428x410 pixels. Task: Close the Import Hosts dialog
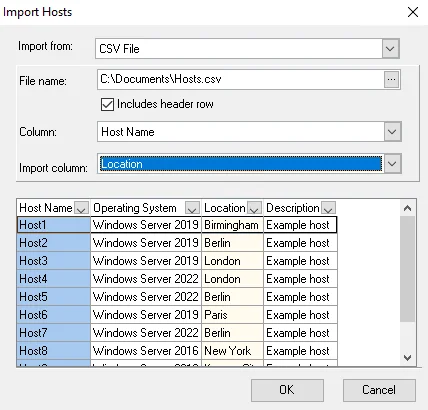tap(413, 12)
